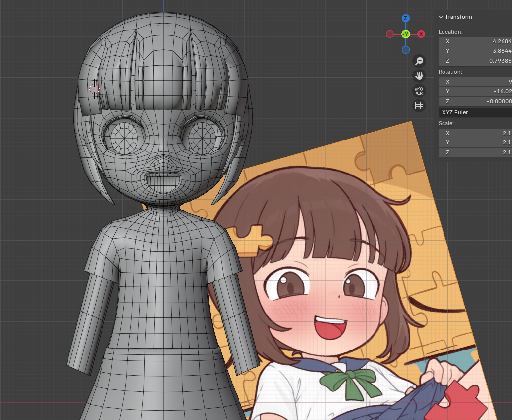Switch perspective/orthographic with the grid icon

419,105
